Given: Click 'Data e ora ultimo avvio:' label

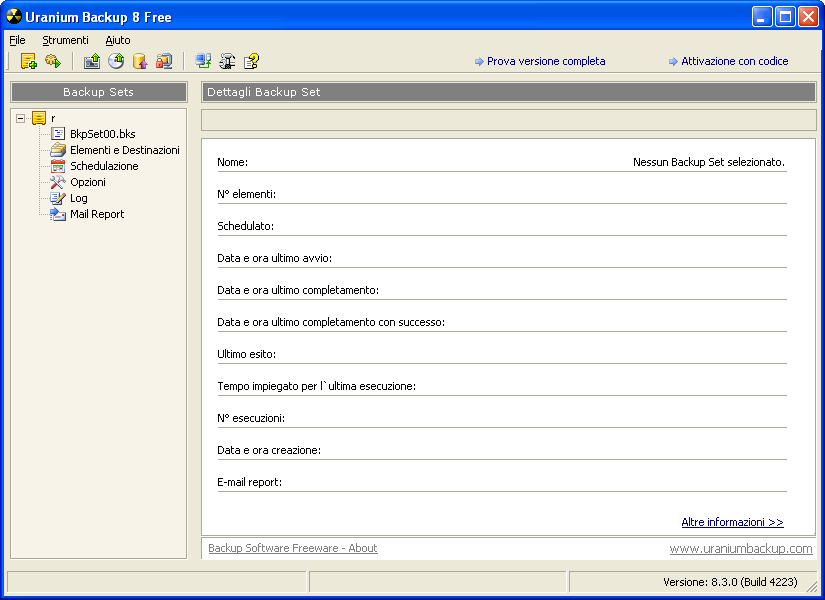Looking at the screenshot, I should (x=274, y=258).
